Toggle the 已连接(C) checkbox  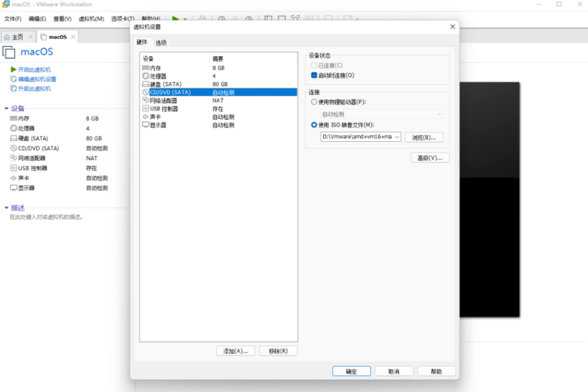314,65
